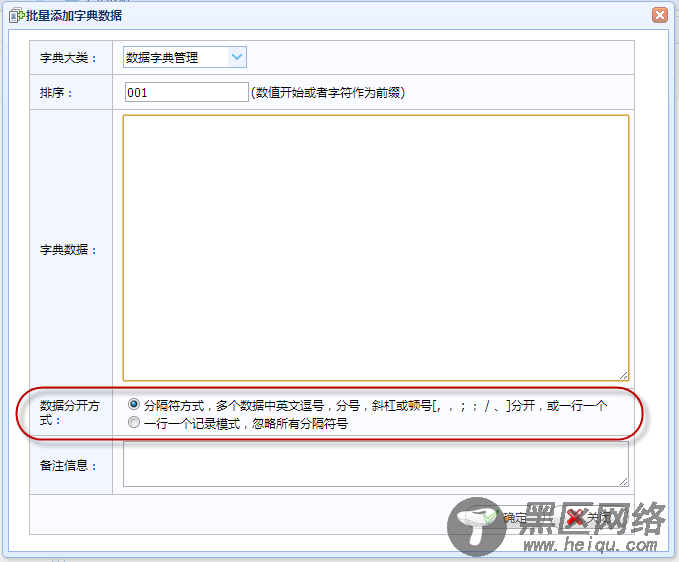Click into the 备注信息 text area

pos(376,464)
